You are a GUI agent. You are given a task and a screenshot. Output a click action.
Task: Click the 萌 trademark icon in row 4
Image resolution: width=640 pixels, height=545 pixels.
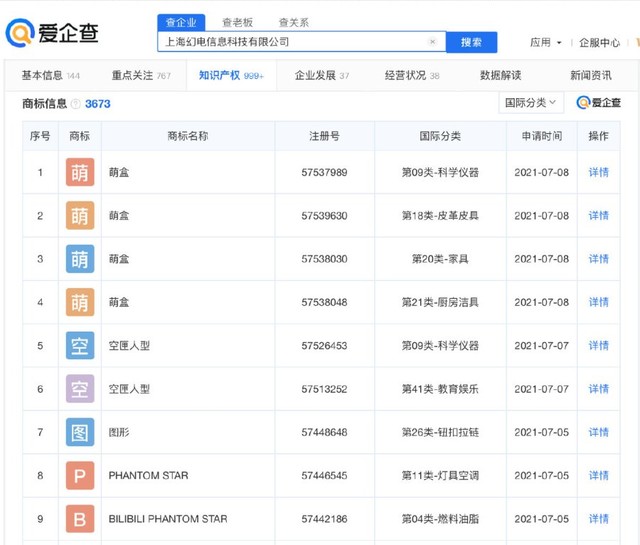[x=80, y=302]
